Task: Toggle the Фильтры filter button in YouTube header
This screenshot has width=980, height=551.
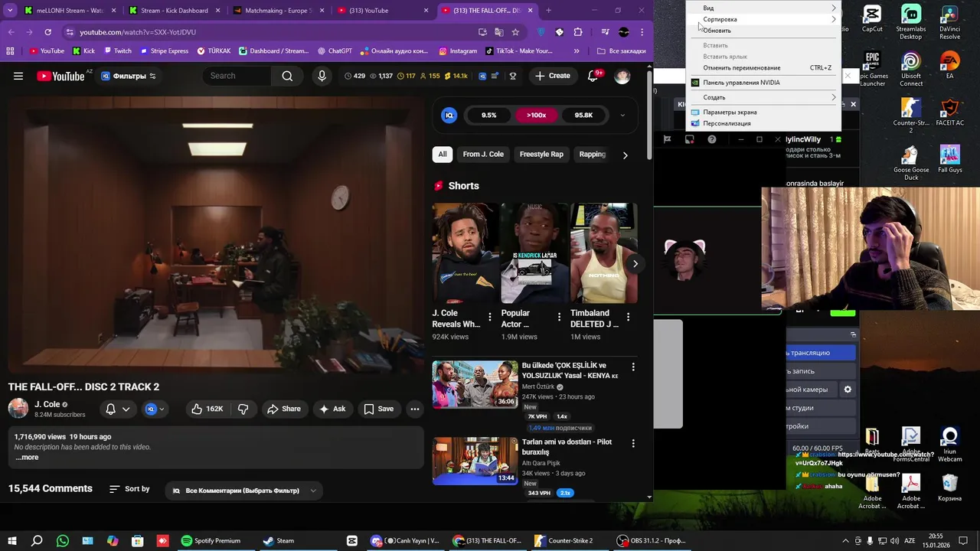Action: (x=128, y=76)
